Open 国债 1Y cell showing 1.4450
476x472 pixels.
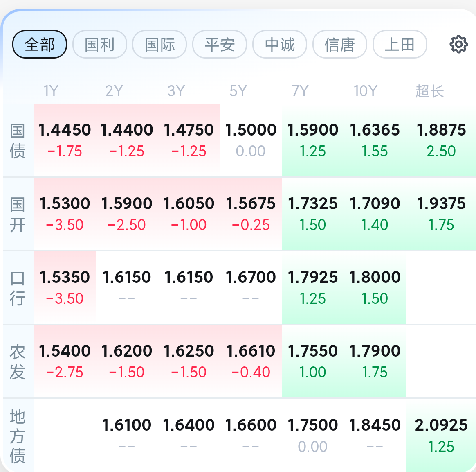coord(65,140)
